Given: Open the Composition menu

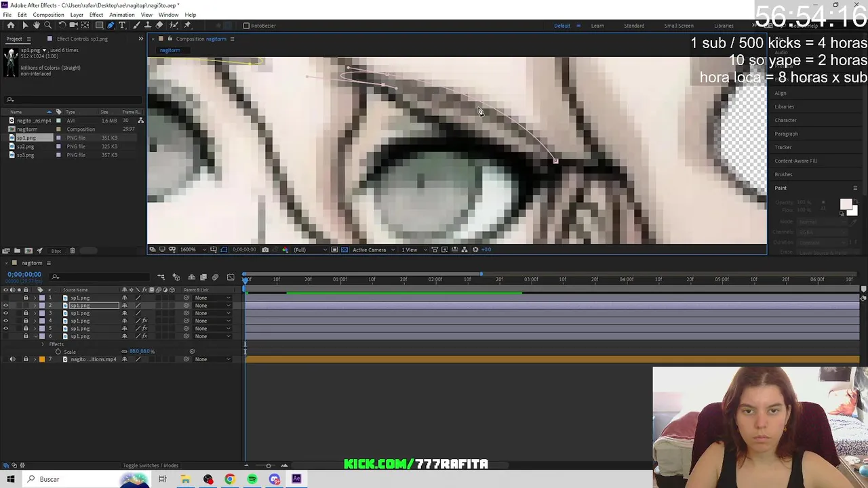Looking at the screenshot, I should 48,15.
